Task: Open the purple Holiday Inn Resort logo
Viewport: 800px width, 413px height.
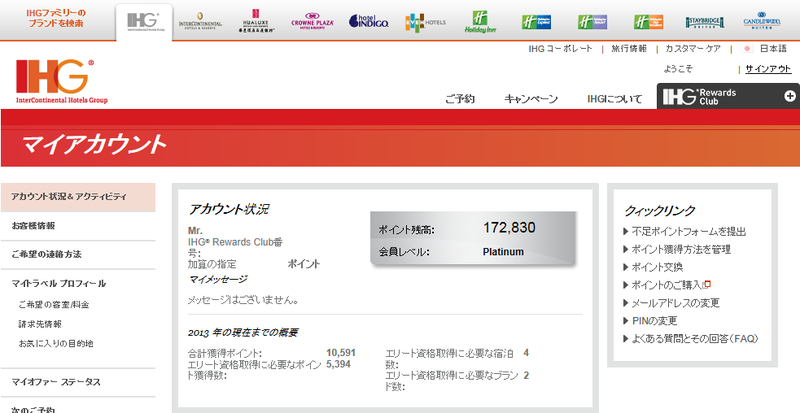Action: (x=593, y=22)
